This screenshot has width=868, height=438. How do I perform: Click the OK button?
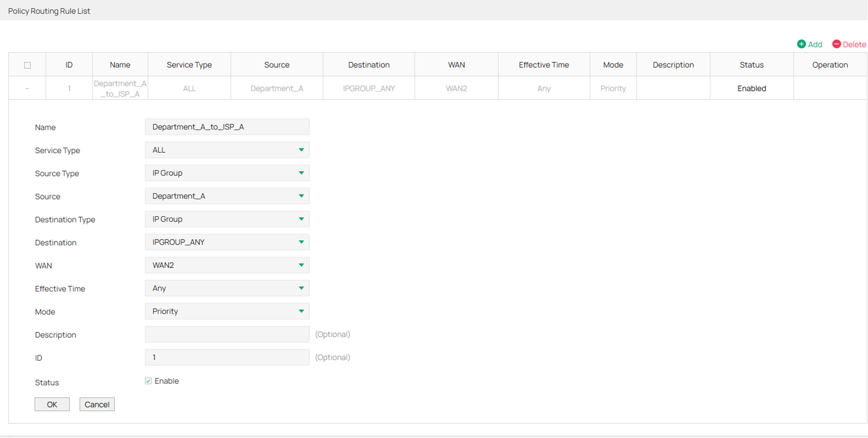tap(52, 404)
